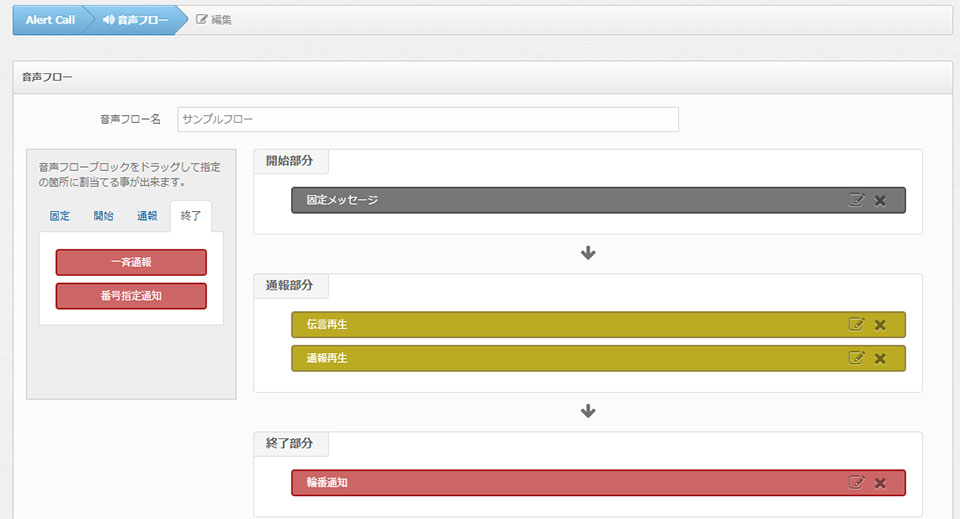The image size is (960, 519).
Task: Switch to the 通報 tab
Action: point(147,216)
